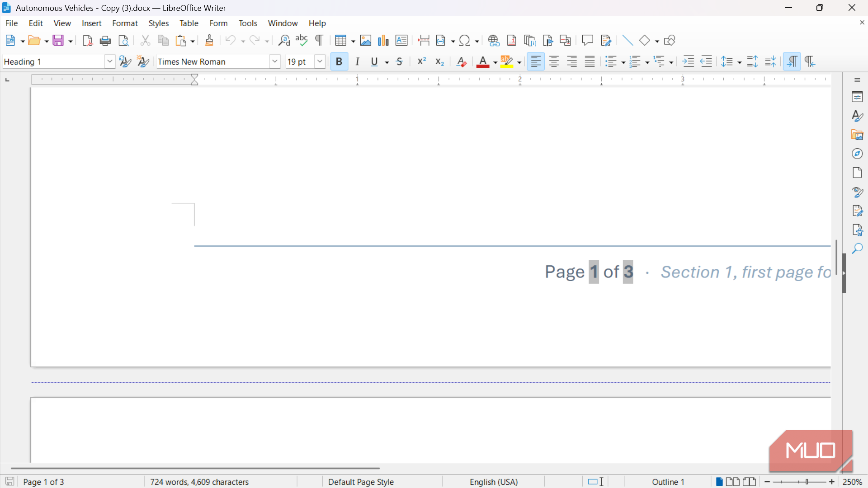868x488 pixels.
Task: Insert Page Break icon
Action: pos(424,41)
